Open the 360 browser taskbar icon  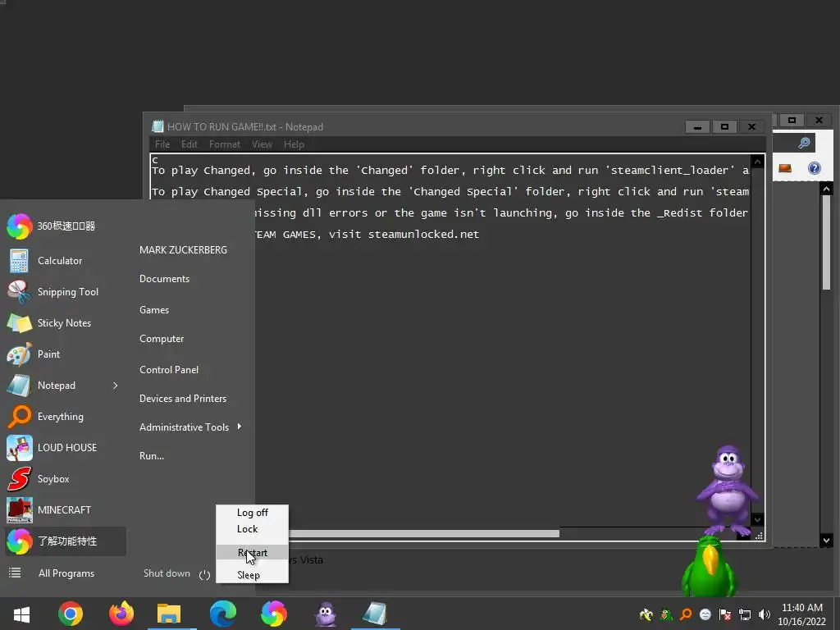tap(273, 614)
